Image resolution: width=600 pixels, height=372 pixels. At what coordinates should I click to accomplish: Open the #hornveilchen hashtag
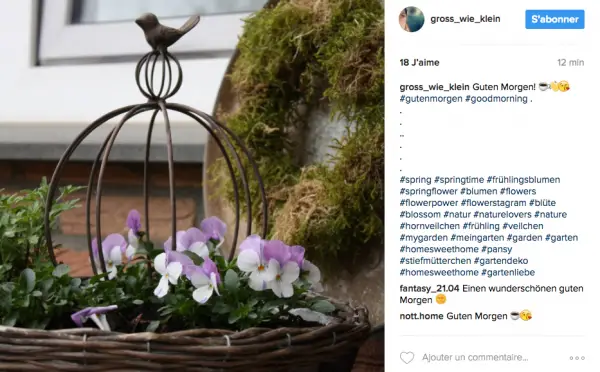pos(429,226)
